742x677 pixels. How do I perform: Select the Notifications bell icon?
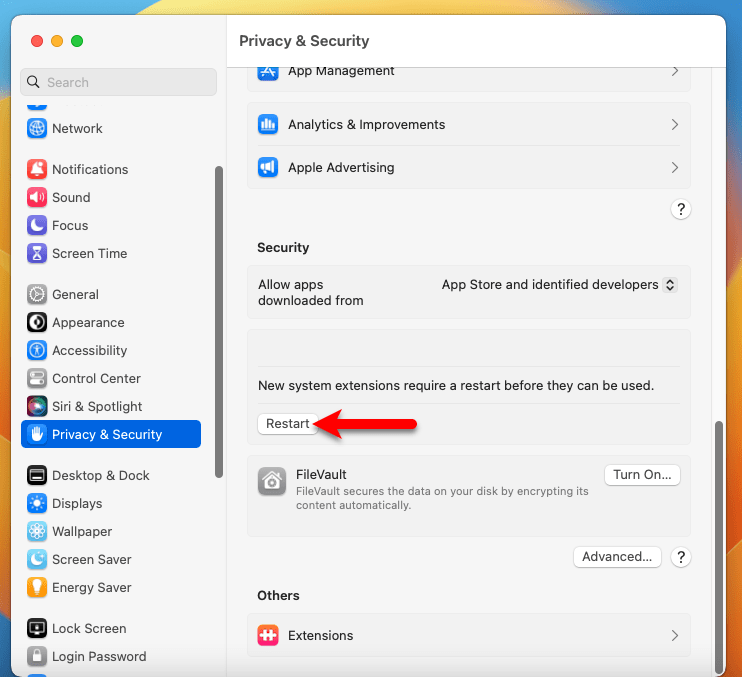(37, 169)
